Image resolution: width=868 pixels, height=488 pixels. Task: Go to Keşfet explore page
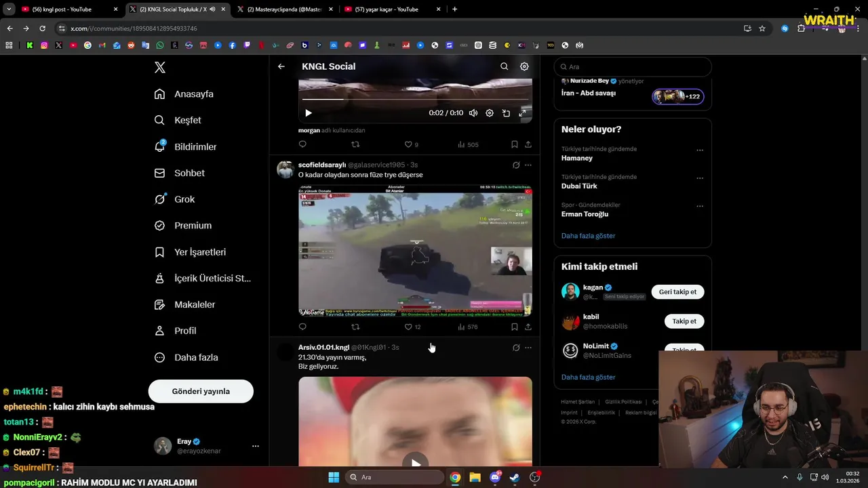(x=178, y=120)
